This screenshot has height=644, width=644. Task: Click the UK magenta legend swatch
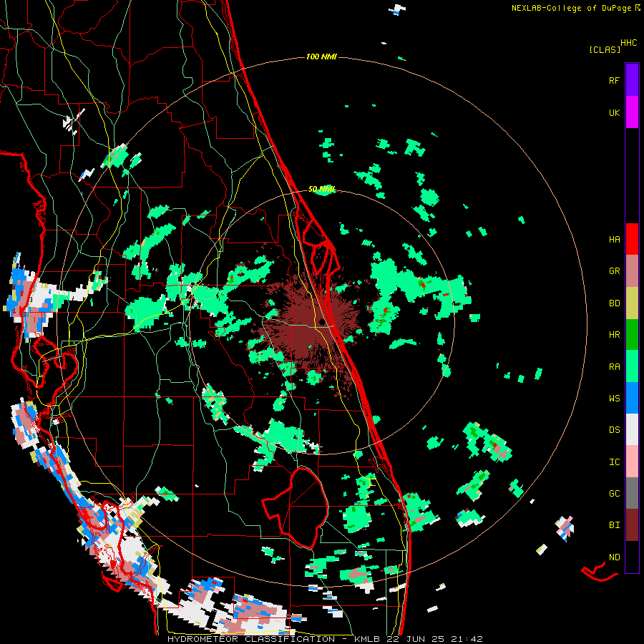632,112
